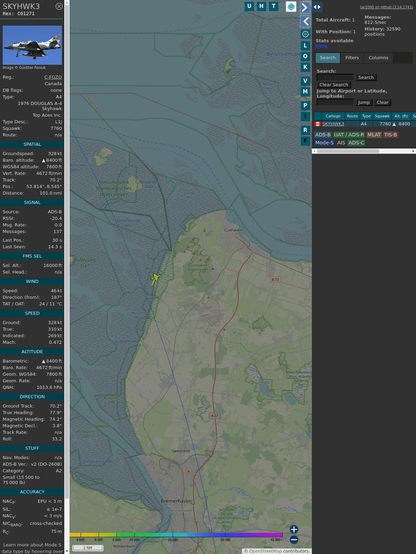This screenshot has width=416, height=554.
Task: Toggle the ADS-B source filter
Action: pyautogui.click(x=323, y=135)
